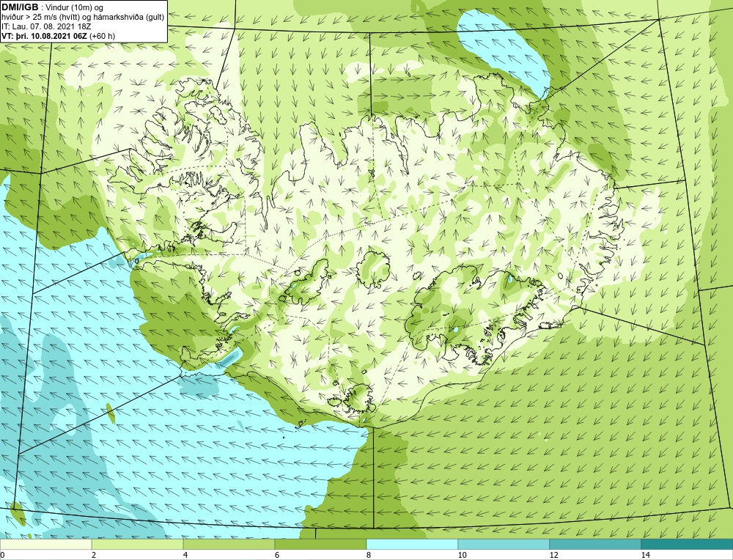Click the legend value label '10'
This screenshot has width=733, height=560.
click(463, 555)
